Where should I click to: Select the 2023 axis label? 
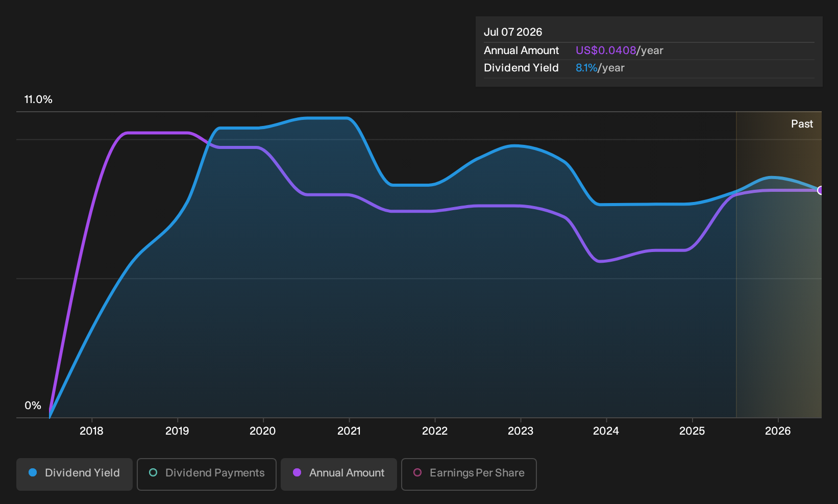click(x=521, y=431)
